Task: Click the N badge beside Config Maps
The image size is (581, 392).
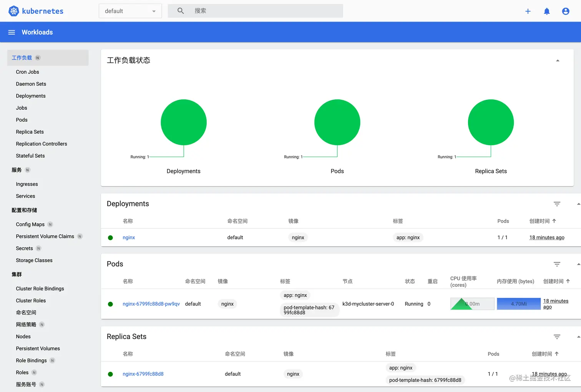Action: coord(50,225)
